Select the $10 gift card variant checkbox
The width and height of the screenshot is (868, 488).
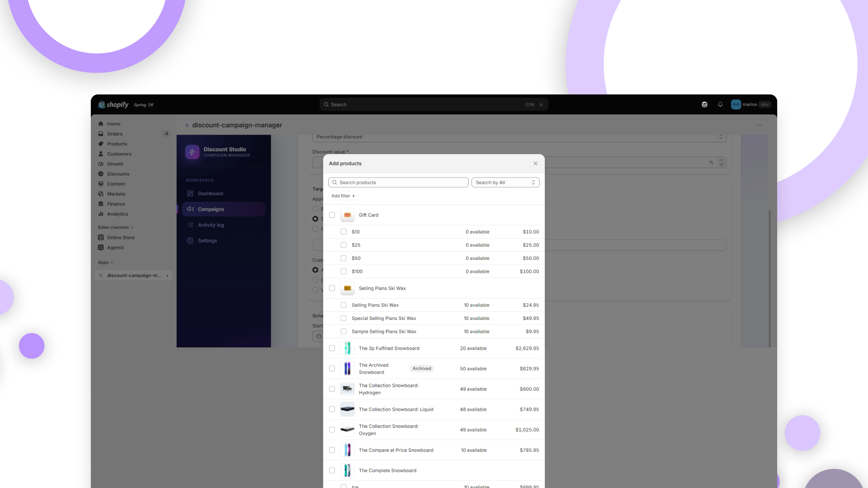[344, 232]
